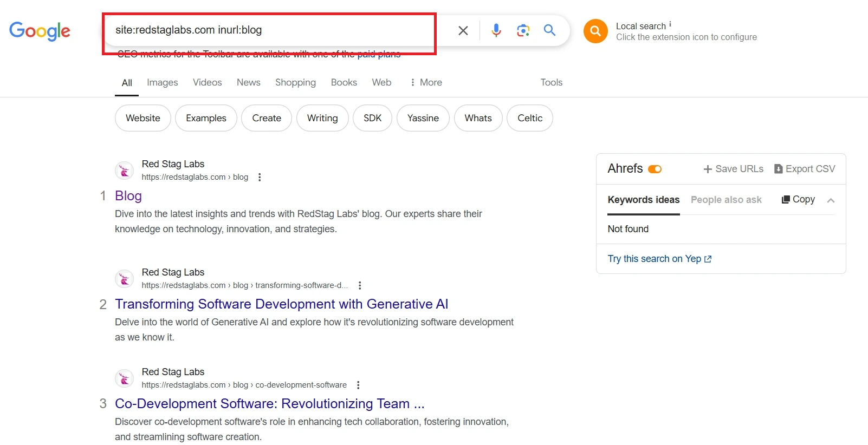This screenshot has height=445, width=868.
Task: Open options menu for Blog result
Action: coord(260,177)
